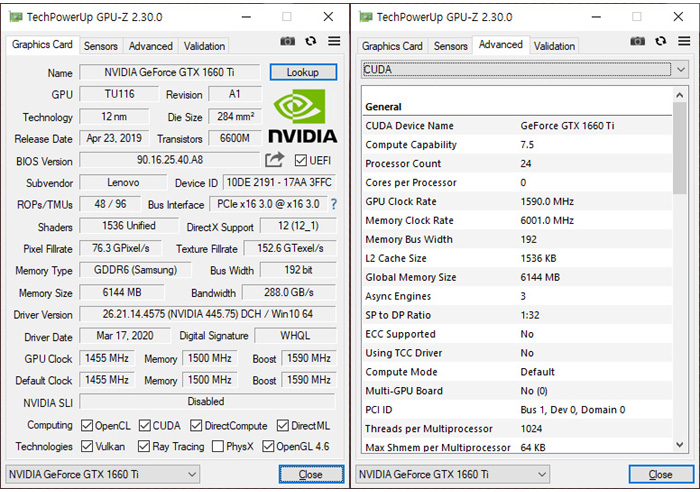Click the BIOS Version field 90.16.25.40.A8
Screen dimensions: 700x492
tap(170, 160)
